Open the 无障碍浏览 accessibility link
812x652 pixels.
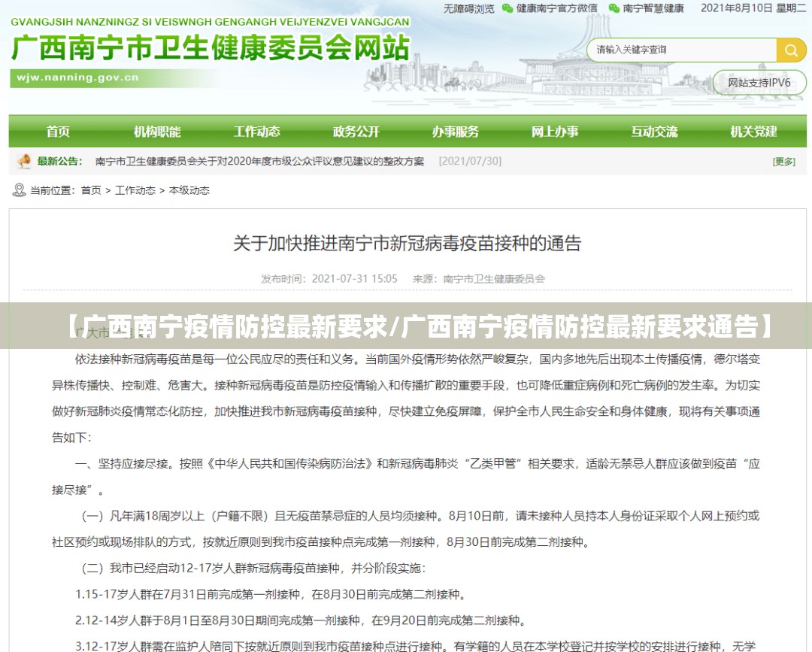pyautogui.click(x=468, y=8)
